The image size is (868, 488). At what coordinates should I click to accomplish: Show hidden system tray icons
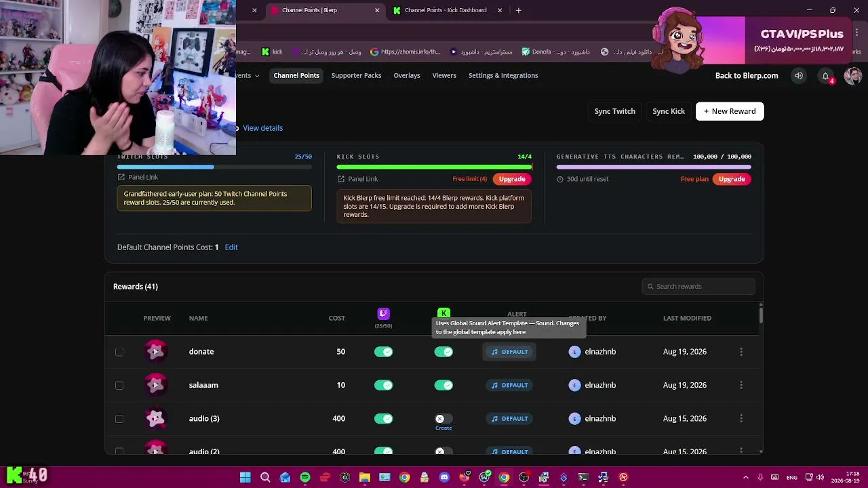[x=746, y=477]
